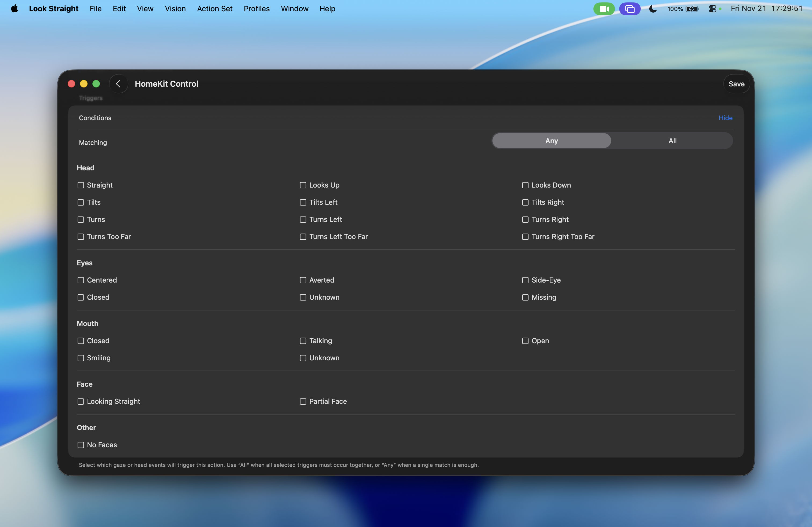Select the Any matching segment
This screenshot has width=812, height=527.
pyautogui.click(x=551, y=141)
